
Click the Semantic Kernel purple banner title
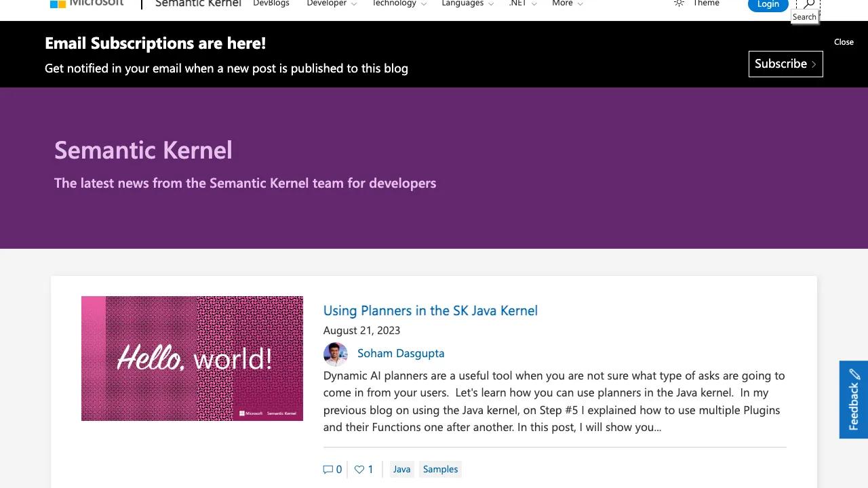pos(143,150)
